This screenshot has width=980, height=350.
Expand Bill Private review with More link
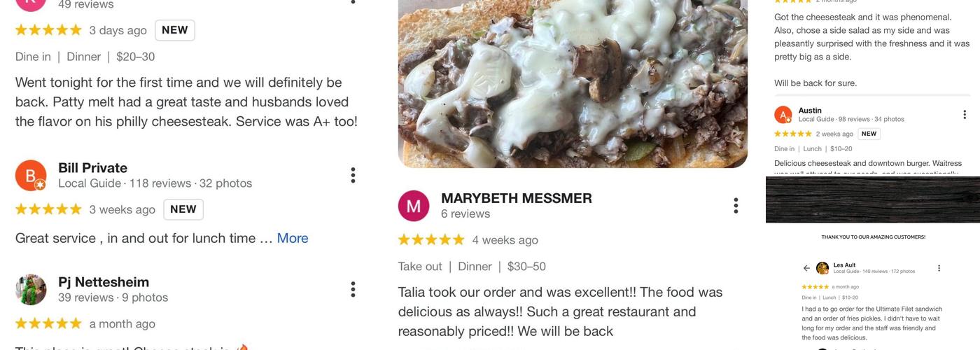point(293,238)
